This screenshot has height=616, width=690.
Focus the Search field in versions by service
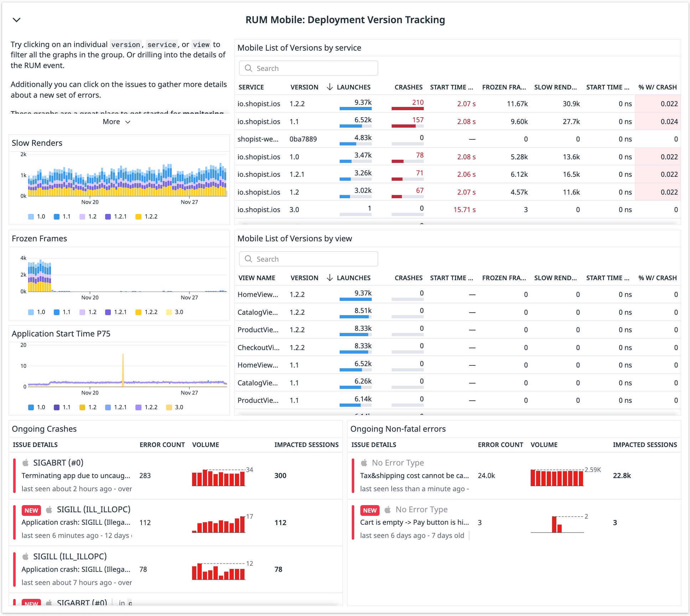click(x=308, y=68)
